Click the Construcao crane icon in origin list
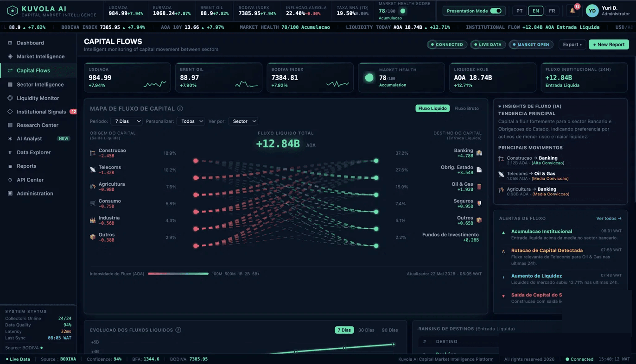This screenshot has height=364, width=636. pyautogui.click(x=93, y=153)
